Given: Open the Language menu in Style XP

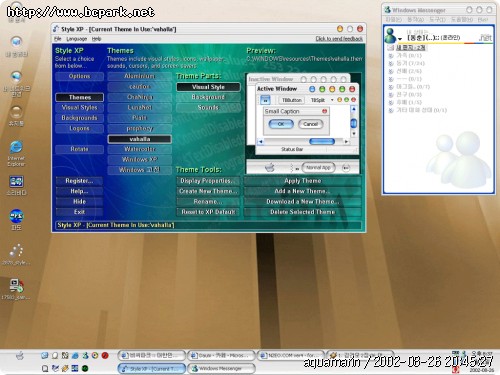Looking at the screenshot, I should 77,39.
